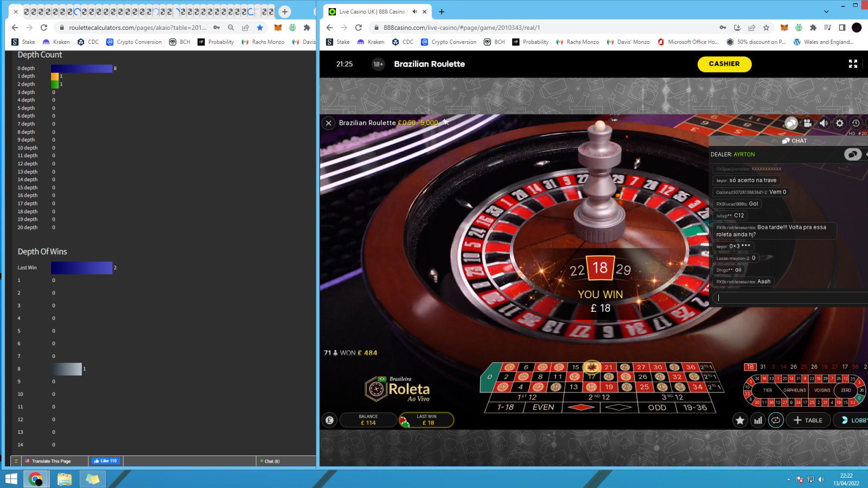Select TIER on the racetrack
Screen dimensions: 868x488
[767, 390]
